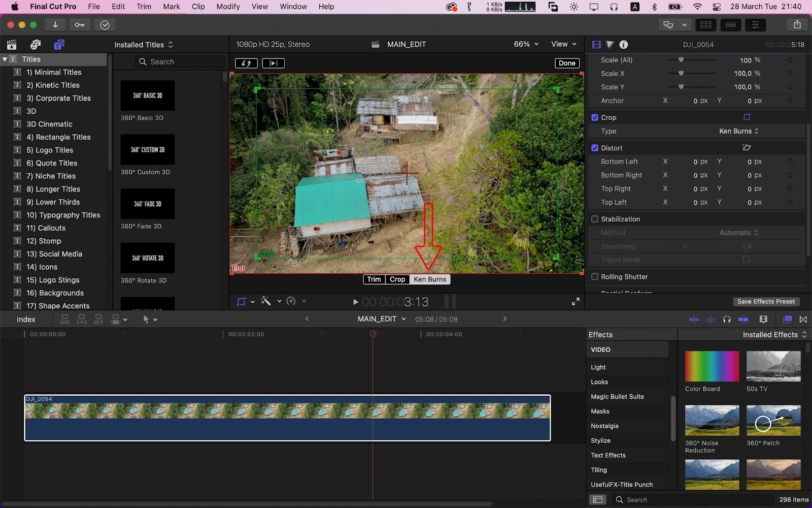Open the Mark menu

click(x=172, y=7)
